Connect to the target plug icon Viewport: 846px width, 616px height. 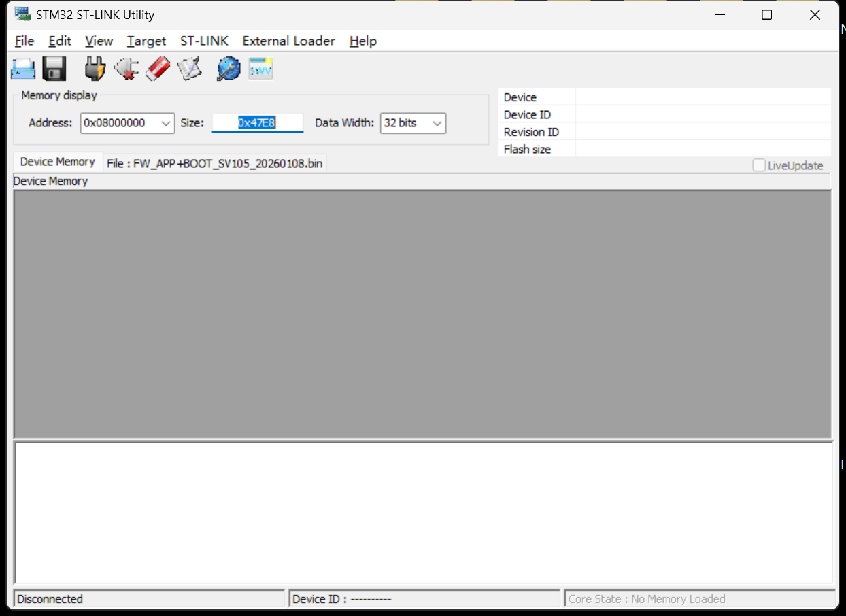(x=95, y=69)
